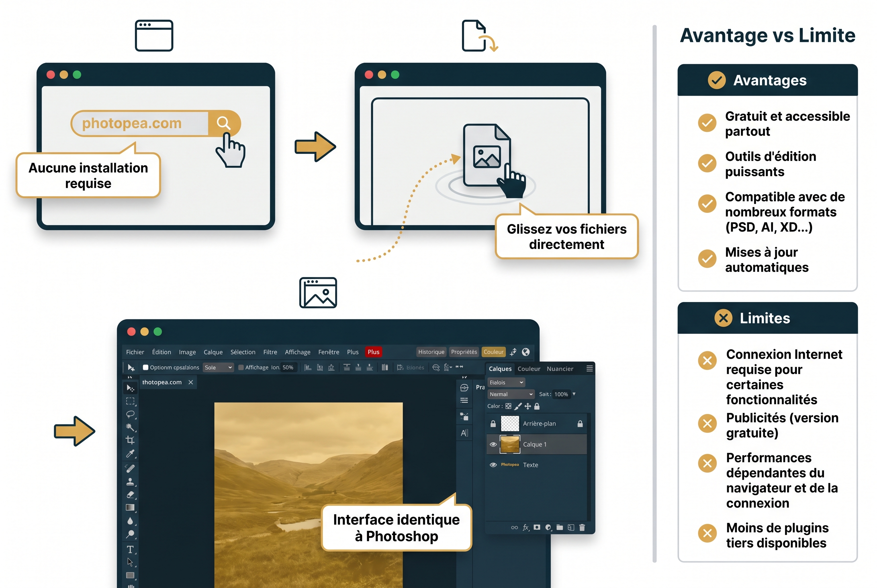Select the Crop tool

(x=130, y=440)
